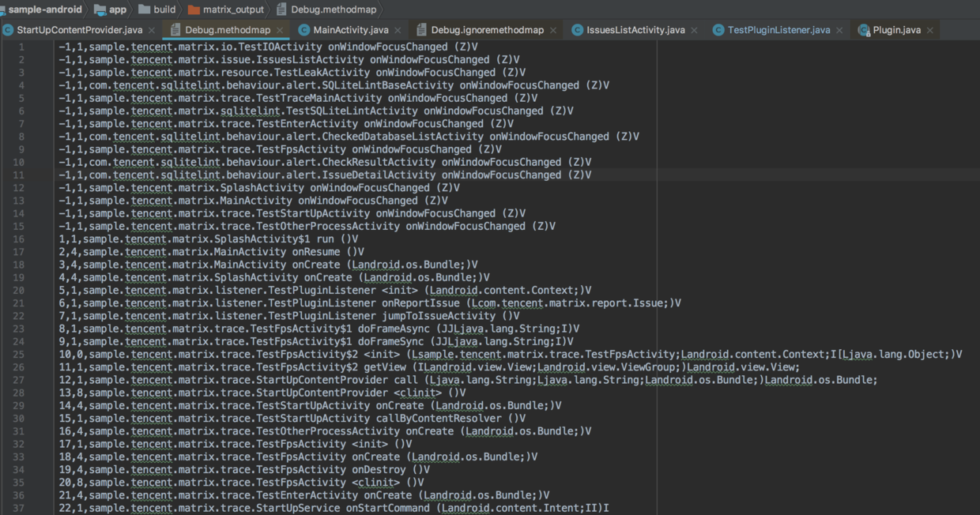Click the build folder icon in breadcrumb

coord(144,9)
